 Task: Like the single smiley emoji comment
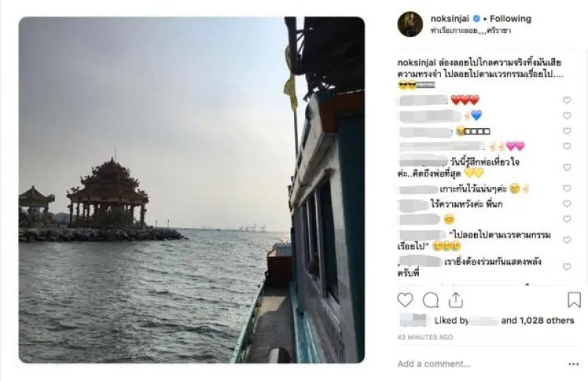click(x=567, y=219)
